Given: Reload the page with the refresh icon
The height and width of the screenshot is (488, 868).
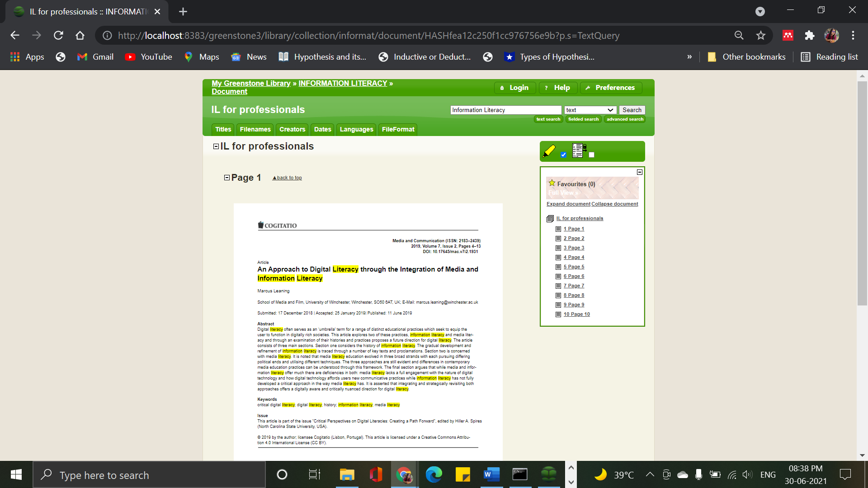Looking at the screenshot, I should click(58, 35).
